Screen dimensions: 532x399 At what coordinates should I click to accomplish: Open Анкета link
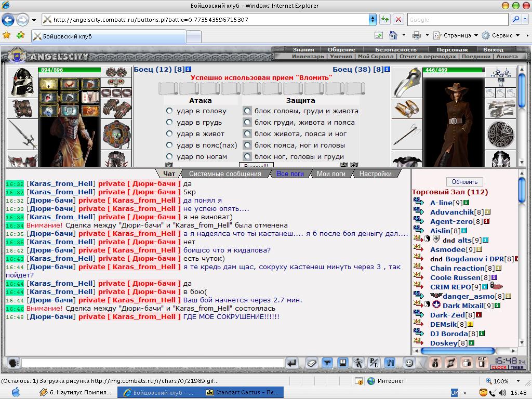coord(507,56)
